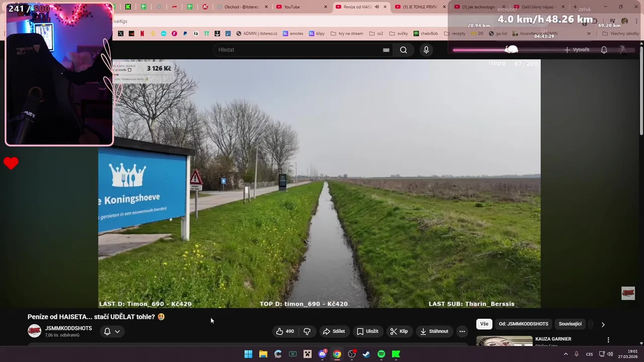
Task: Open the 'fa' round bookmark icon
Action: (196, 34)
